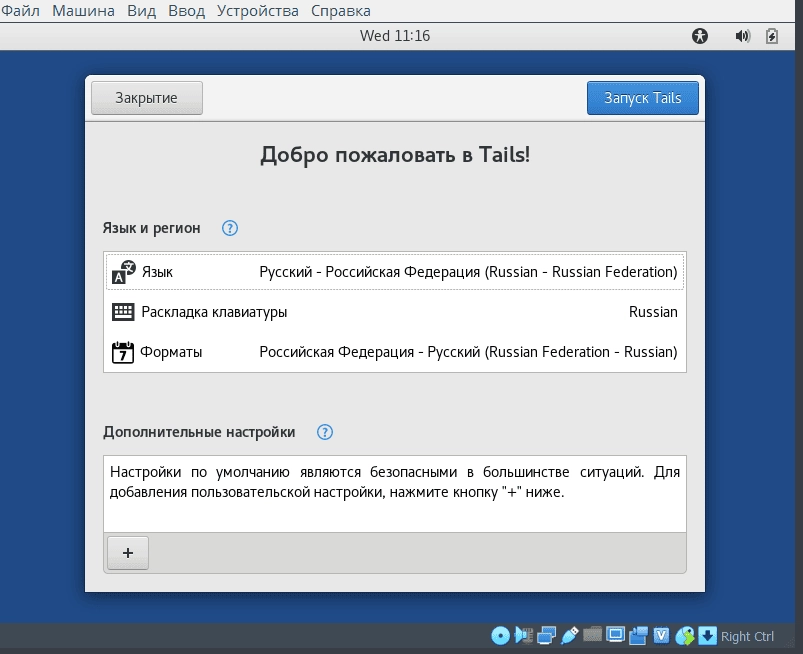Click the display status icon

click(615, 636)
